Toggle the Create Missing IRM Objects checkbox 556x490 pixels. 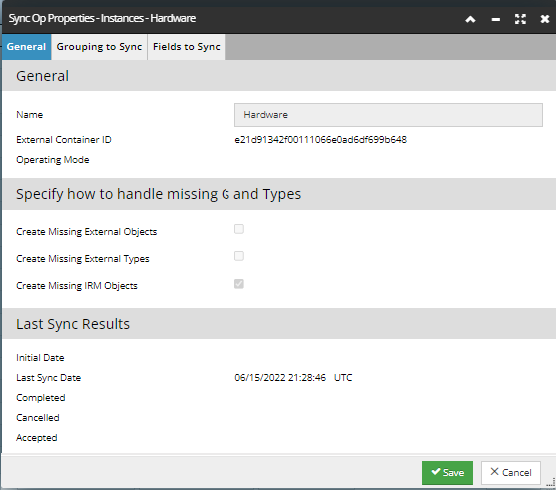coord(239,284)
